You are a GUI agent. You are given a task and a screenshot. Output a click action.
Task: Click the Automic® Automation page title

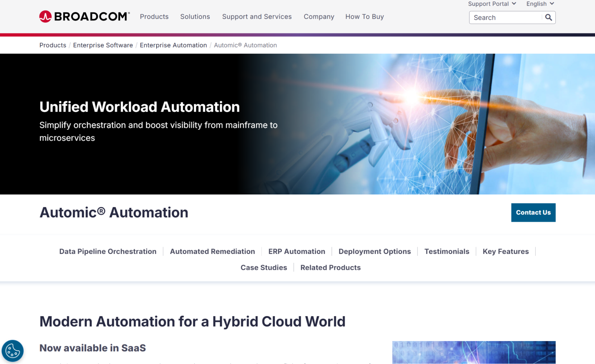(x=114, y=212)
